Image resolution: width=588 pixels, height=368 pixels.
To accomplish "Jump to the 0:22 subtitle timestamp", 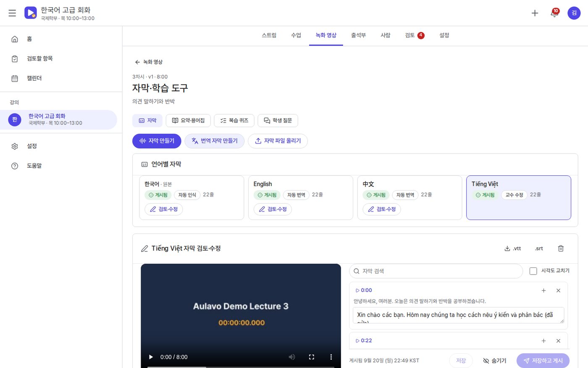I will click(364, 341).
